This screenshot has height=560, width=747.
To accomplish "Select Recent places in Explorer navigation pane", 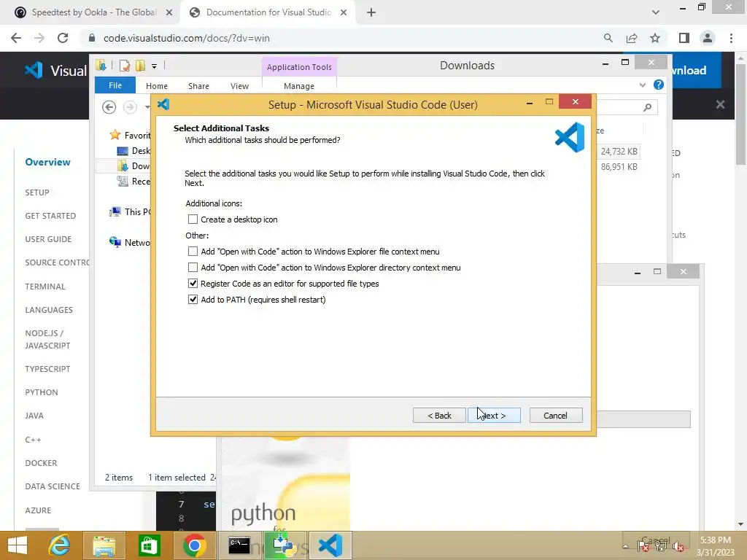I will pos(134,181).
